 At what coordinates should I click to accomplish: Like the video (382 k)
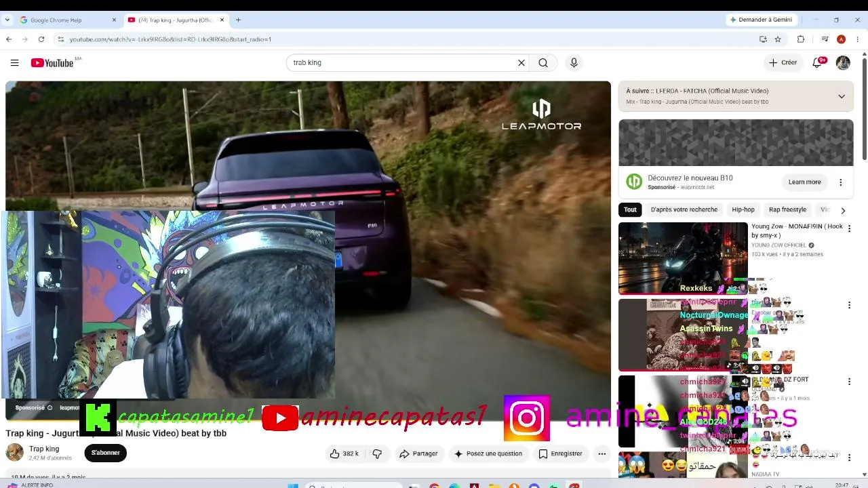(x=344, y=453)
